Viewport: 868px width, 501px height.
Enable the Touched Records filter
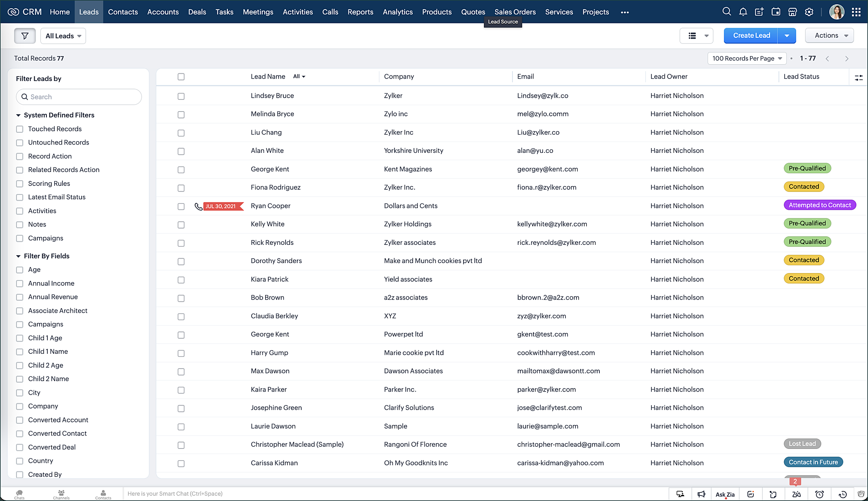[x=20, y=129]
